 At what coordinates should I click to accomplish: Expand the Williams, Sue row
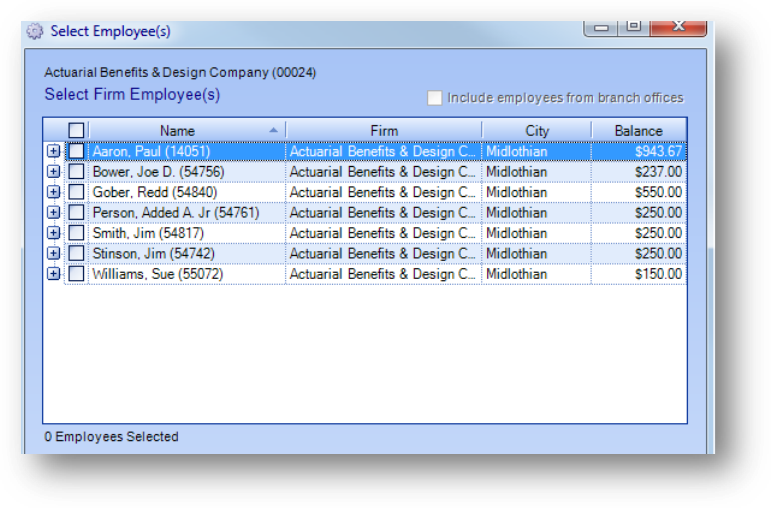[x=54, y=273]
